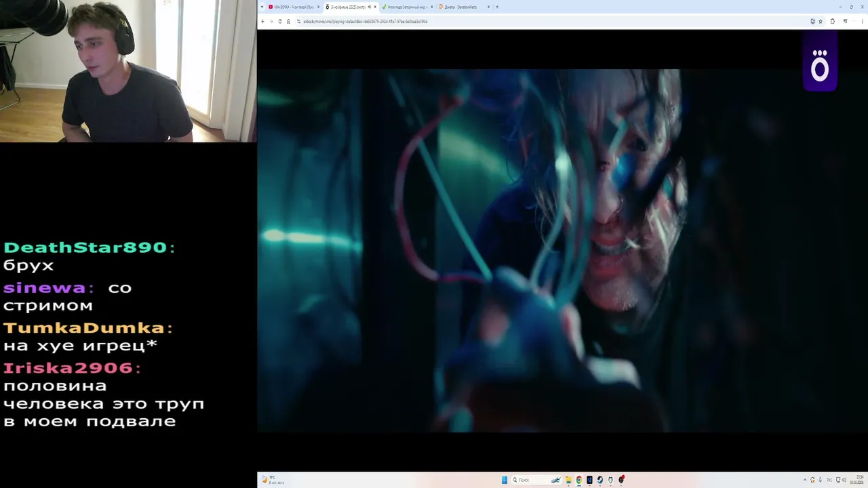The image size is (868, 488).
Task: Open Google Chrome from the taskbar
Action: tap(578, 480)
